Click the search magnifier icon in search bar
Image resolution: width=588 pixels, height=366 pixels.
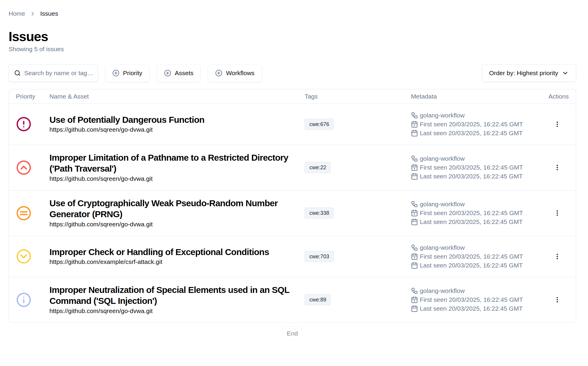[x=17, y=73]
